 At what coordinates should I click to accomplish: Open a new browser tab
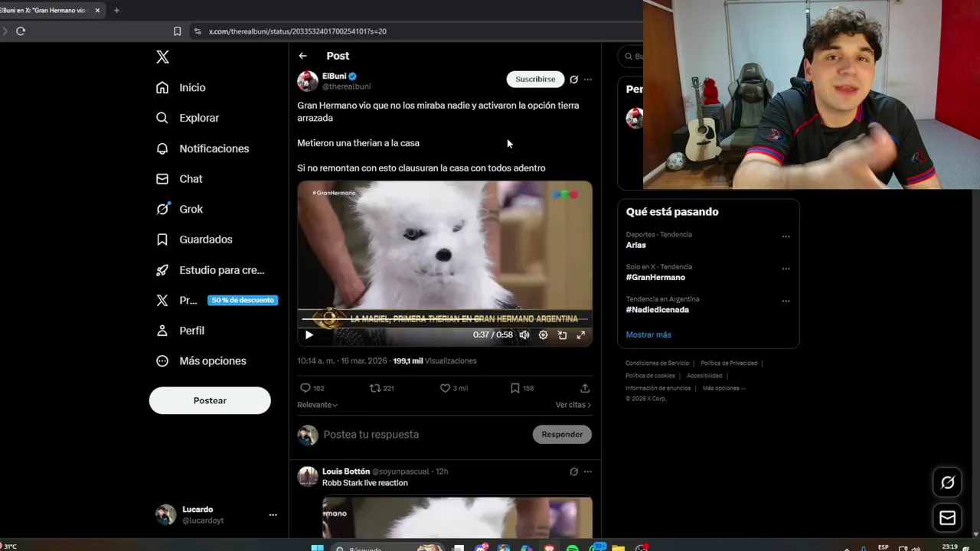[x=116, y=11]
